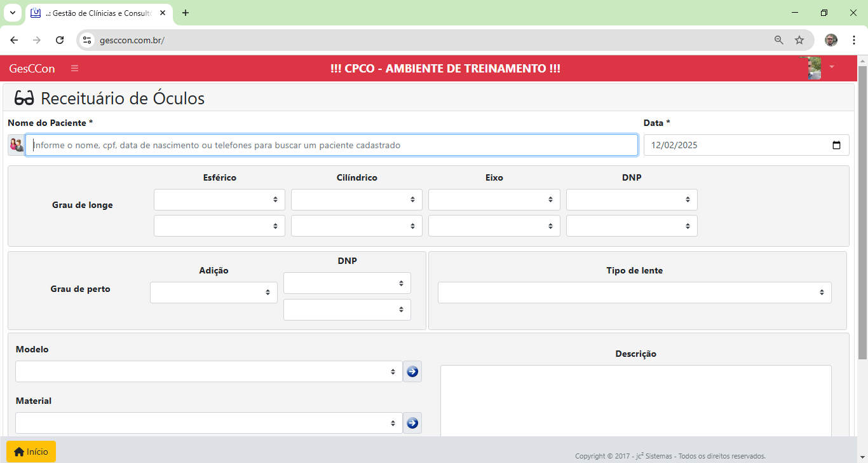
Task: Click the blue arrow next to Material
Action: pos(412,423)
